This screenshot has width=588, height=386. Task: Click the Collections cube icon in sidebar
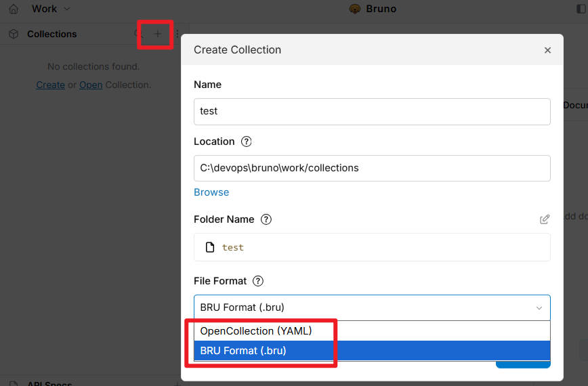(14, 34)
